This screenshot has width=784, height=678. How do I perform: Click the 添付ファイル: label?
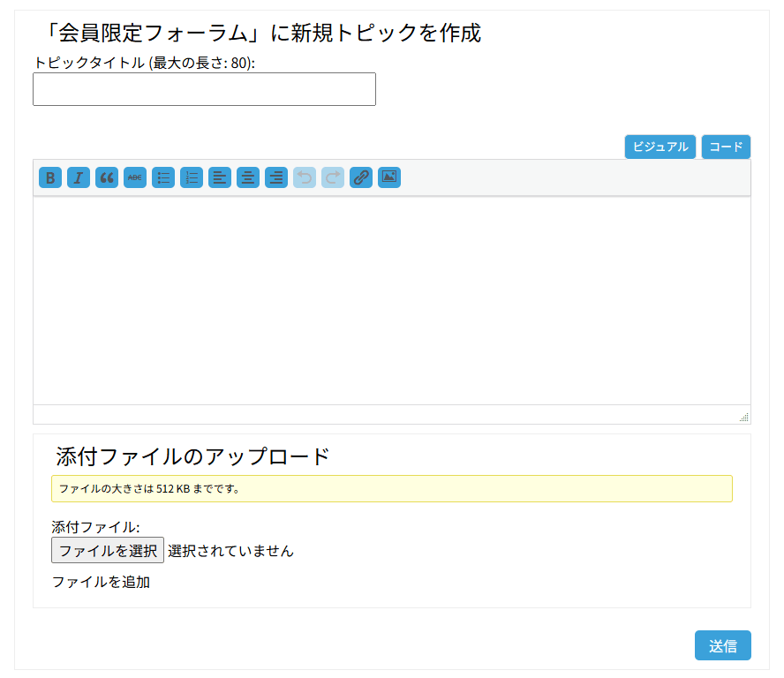(95, 527)
